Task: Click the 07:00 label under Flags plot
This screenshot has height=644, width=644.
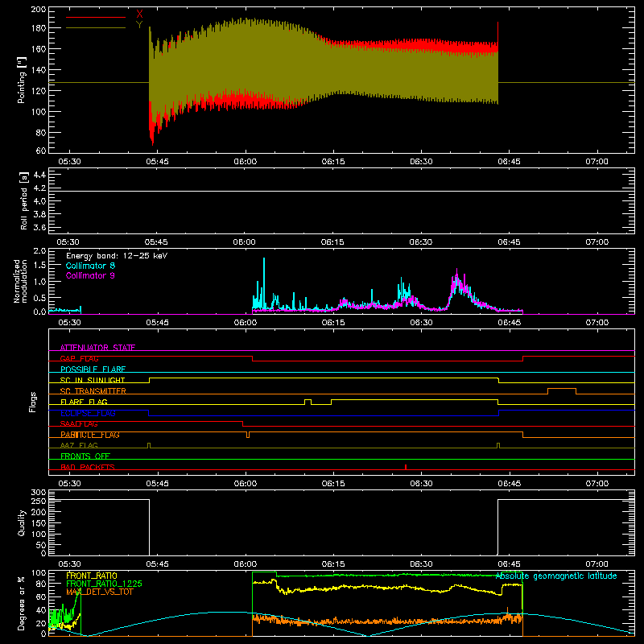Action: click(597, 484)
